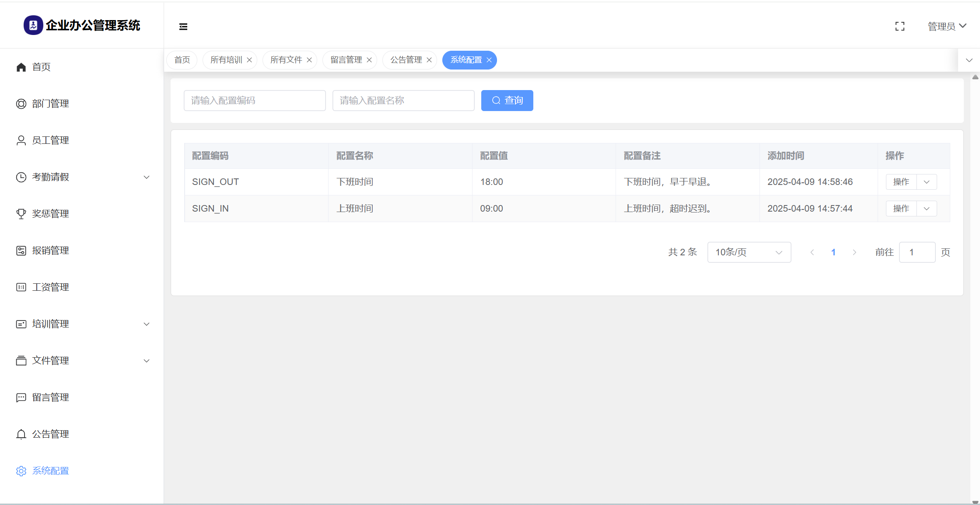
Task: Open the 10条/页 page size dropdown
Action: 749,252
